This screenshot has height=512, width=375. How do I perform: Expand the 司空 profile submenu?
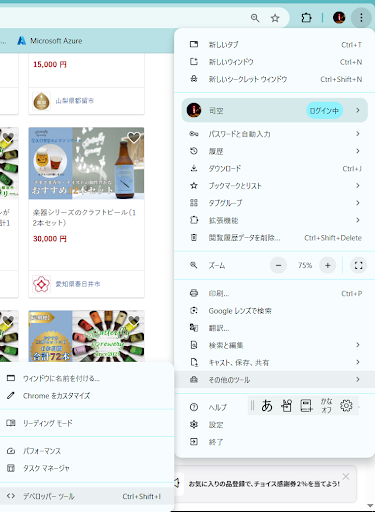point(275,110)
